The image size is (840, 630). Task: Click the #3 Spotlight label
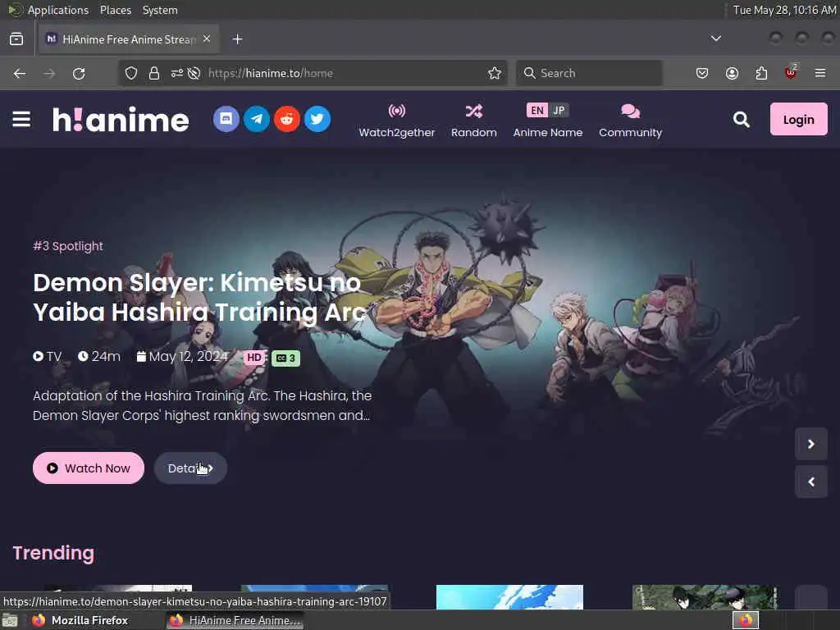[x=68, y=246]
